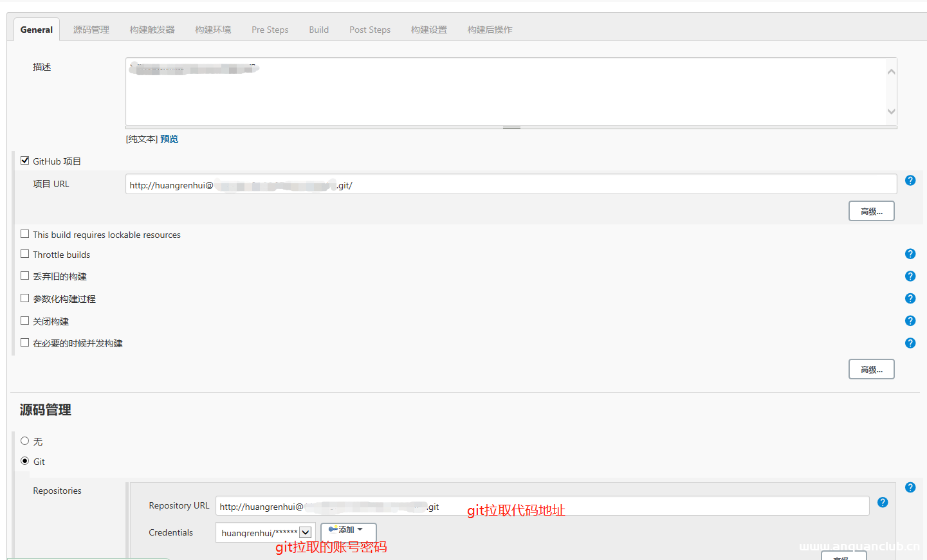927x560 pixels.
Task: Check the 参数化构建过程 option
Action: coord(25,298)
